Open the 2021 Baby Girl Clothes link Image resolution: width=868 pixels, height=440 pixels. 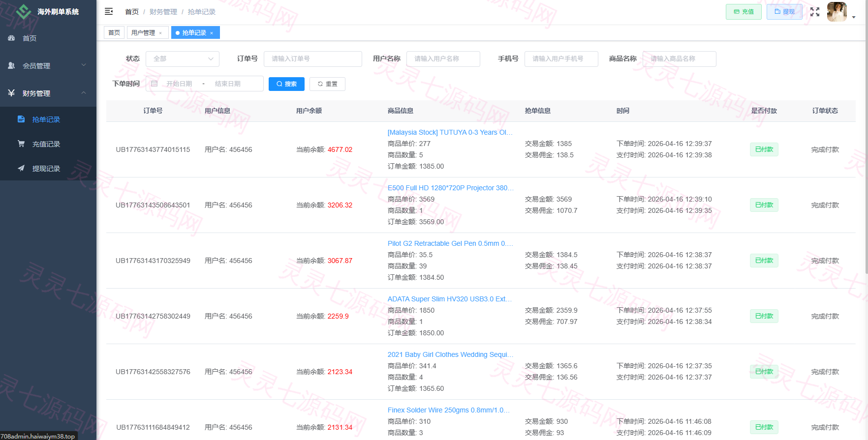tap(450, 354)
